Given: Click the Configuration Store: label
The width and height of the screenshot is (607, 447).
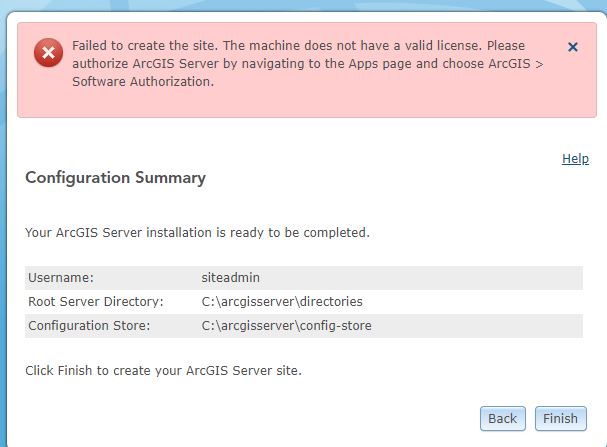Looking at the screenshot, I should point(89,325).
